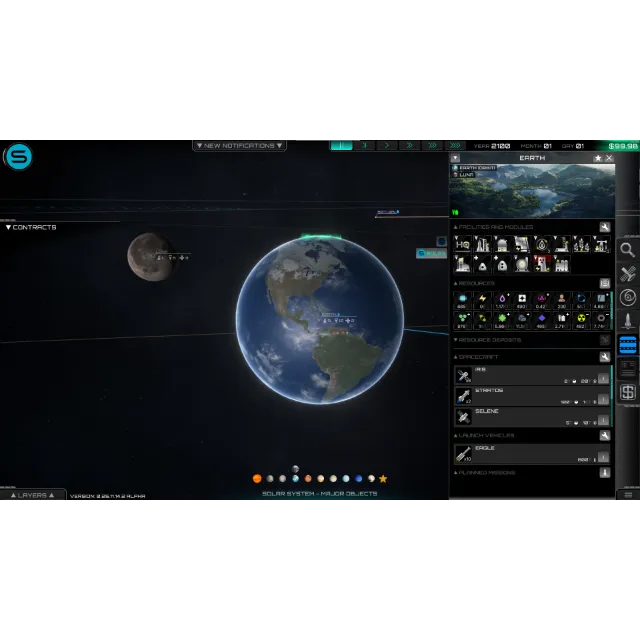The width and height of the screenshot is (640, 640).
Task: Click the money balance display
Action: [623, 146]
